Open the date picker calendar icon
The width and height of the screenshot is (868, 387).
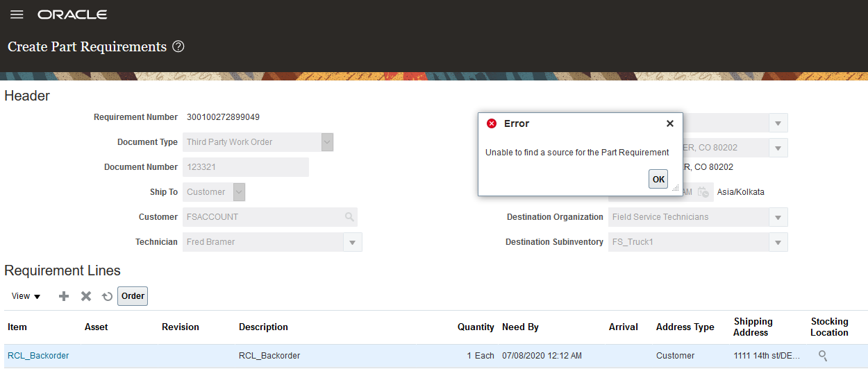pyautogui.click(x=703, y=192)
